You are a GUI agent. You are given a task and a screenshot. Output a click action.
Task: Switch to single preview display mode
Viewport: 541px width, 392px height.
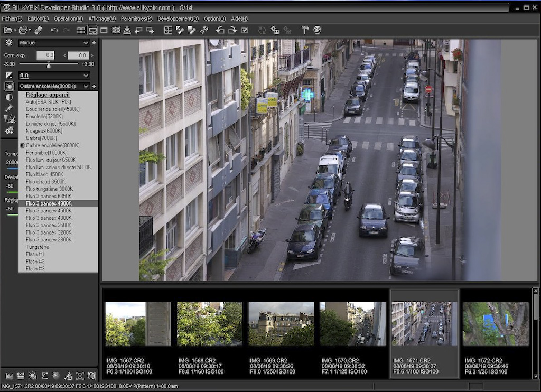[x=104, y=30]
